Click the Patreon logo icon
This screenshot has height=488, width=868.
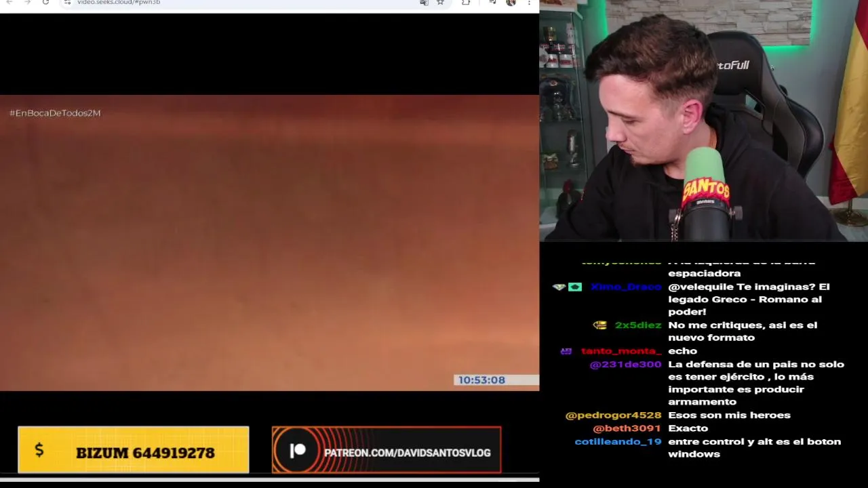click(x=298, y=451)
